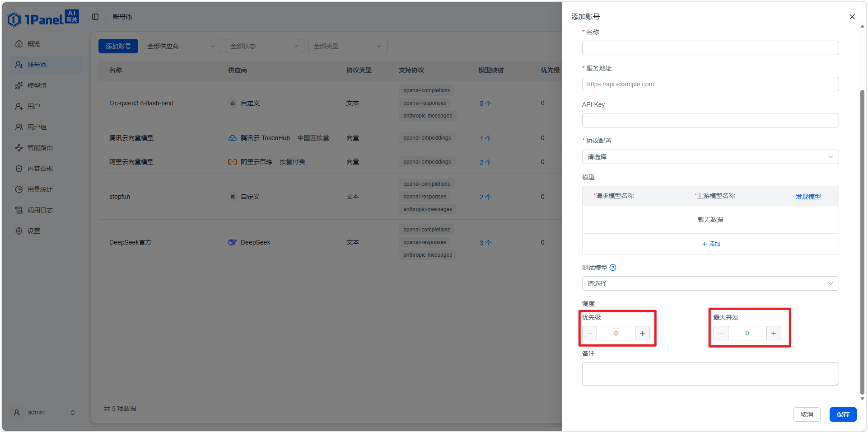Expand the 协议配置 dropdown
This screenshot has height=433, width=868.
710,157
